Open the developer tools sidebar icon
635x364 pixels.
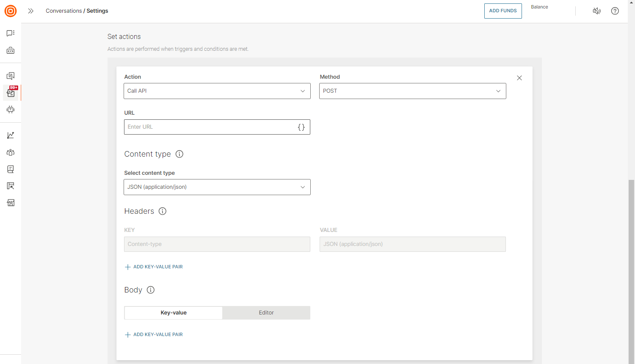10,50
